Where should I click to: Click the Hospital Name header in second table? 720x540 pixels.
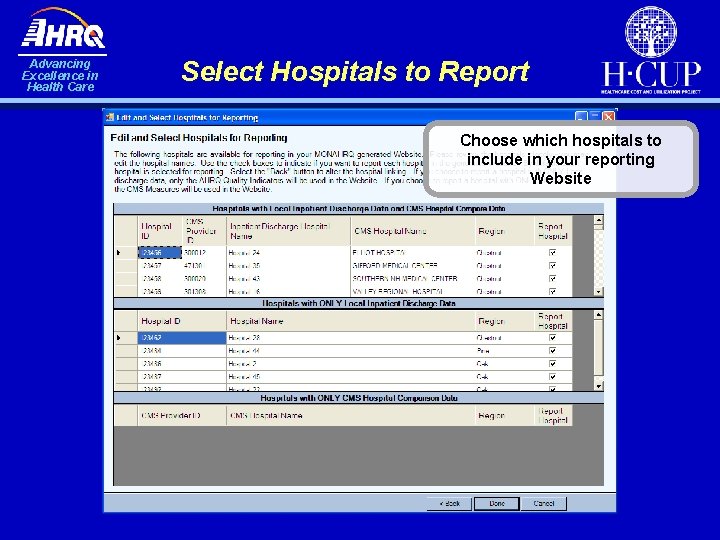point(351,321)
